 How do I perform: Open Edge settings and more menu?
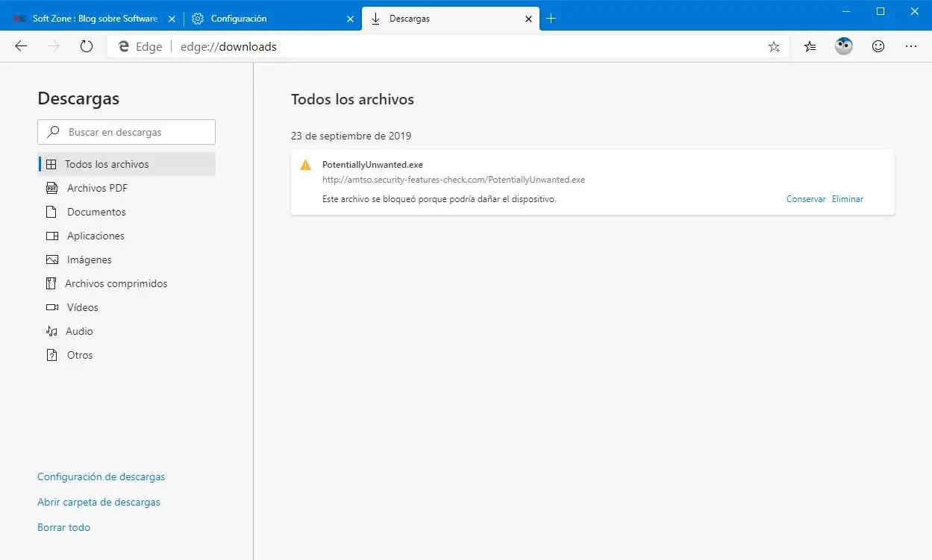(x=911, y=46)
